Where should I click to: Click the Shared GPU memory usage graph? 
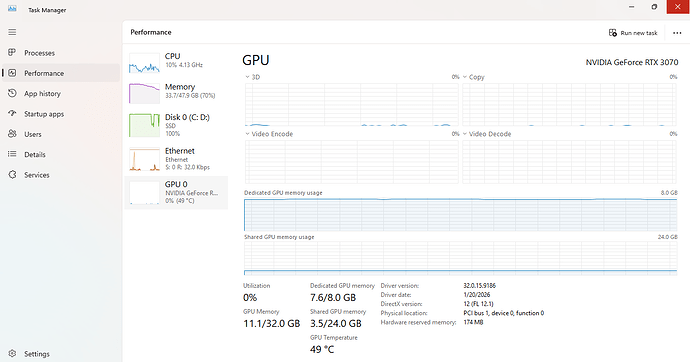pyautogui.click(x=461, y=258)
